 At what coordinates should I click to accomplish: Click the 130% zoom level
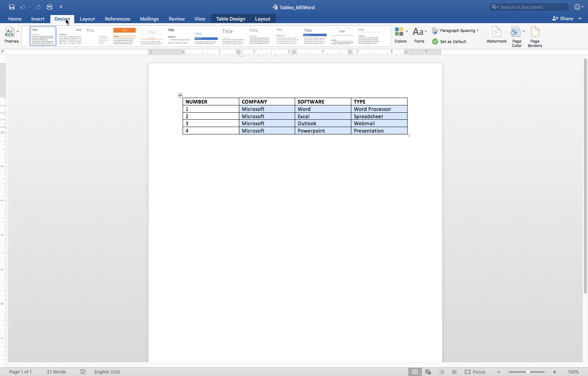click(x=573, y=372)
